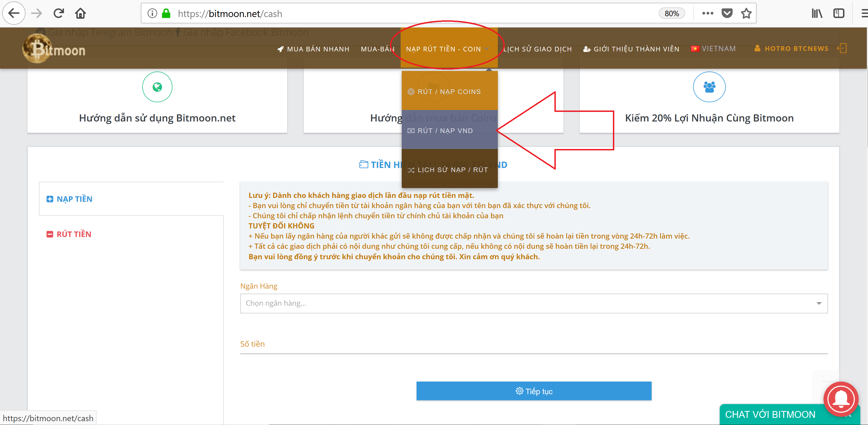Show site information via the info icon

coord(152,13)
